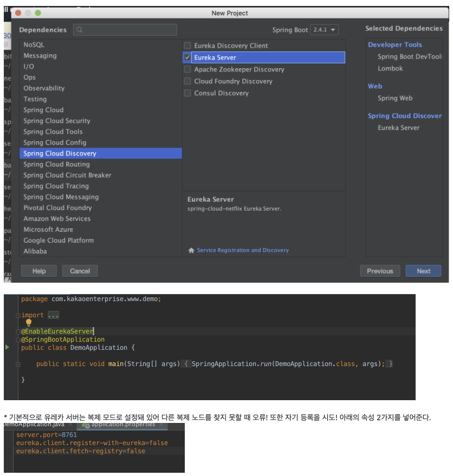Select Ops category
Viewport: 453px width, 476px height.
click(101, 77)
